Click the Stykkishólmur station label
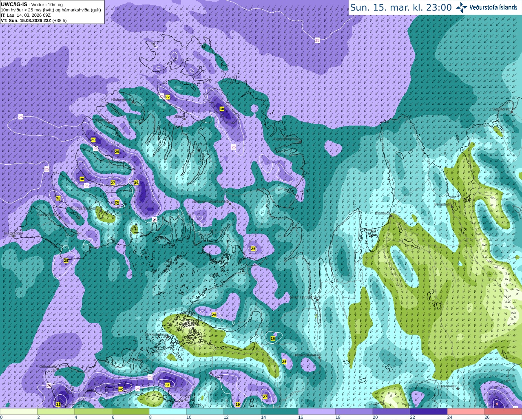 point(157,334)
